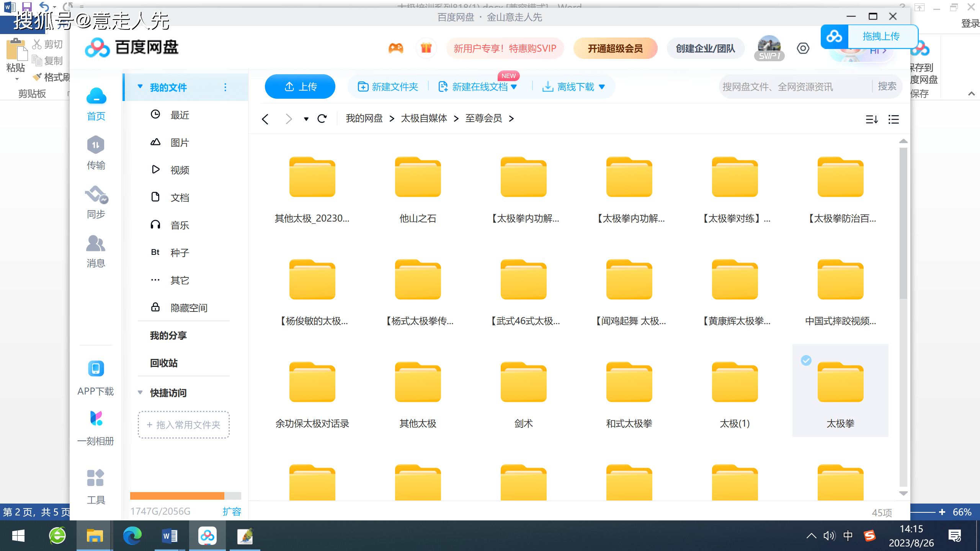
Task: Open Windows Start menu
Action: (18, 536)
